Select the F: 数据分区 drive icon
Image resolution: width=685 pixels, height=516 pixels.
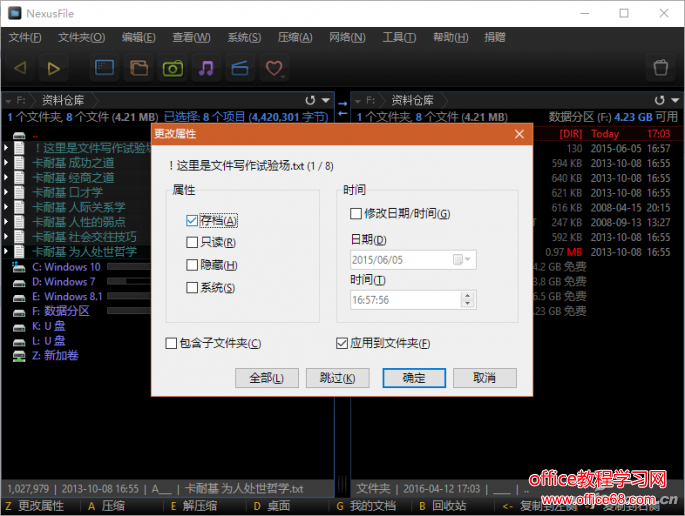coord(19,312)
